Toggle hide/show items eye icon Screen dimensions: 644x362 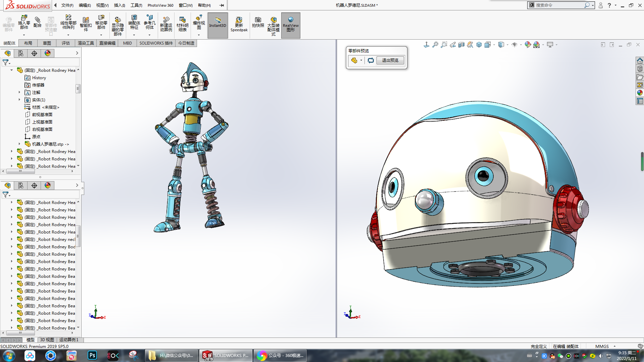pyautogui.click(x=514, y=45)
